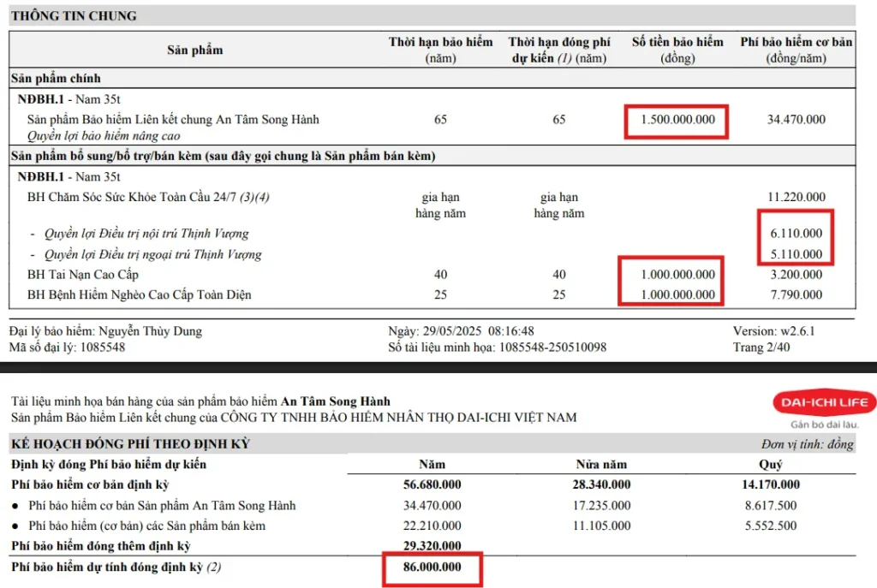Click the rider half-year premium 11.105.000
This screenshot has height=588, width=877.
[601, 526]
